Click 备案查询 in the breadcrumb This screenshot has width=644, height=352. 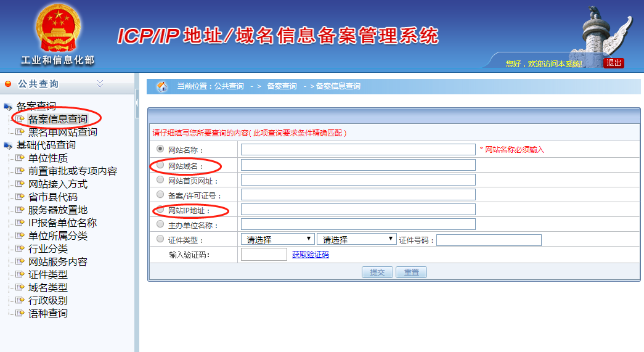point(282,86)
